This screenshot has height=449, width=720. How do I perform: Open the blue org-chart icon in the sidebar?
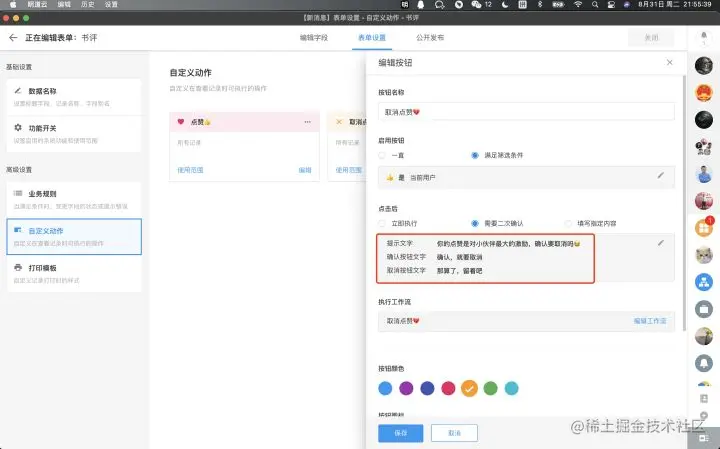[x=703, y=282]
